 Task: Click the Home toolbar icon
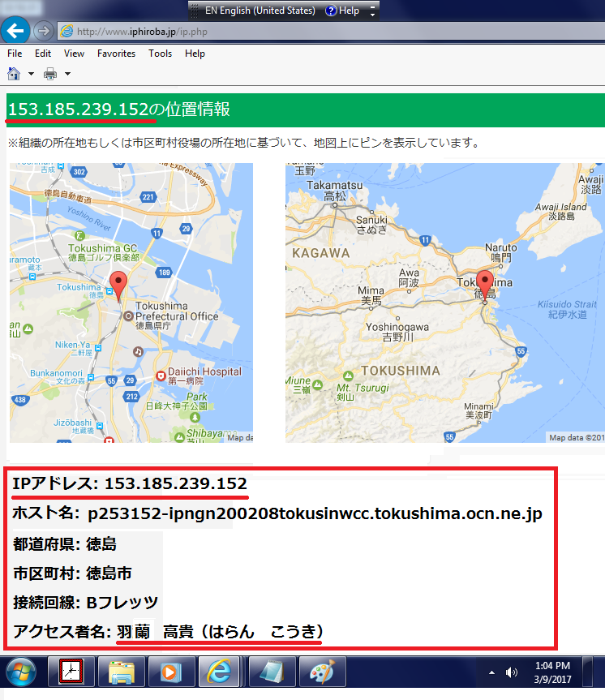[14, 74]
